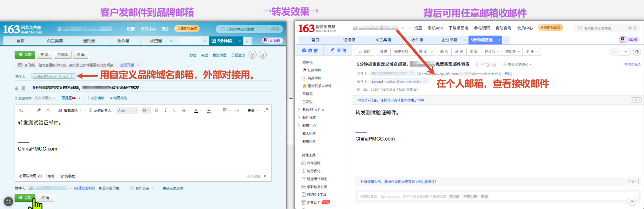The width and height of the screenshot is (644, 209).
Task: Click green 发送 button above recipient field
Action: 25,55
